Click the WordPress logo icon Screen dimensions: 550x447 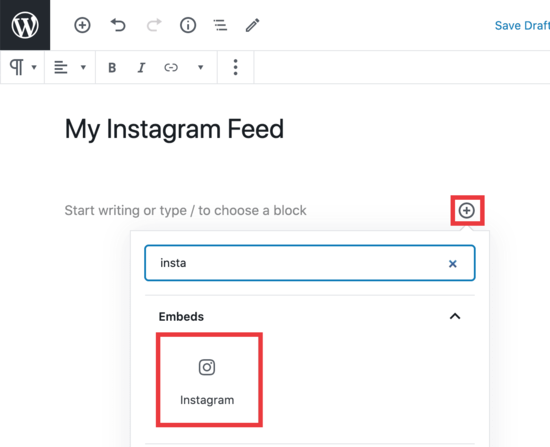[25, 25]
